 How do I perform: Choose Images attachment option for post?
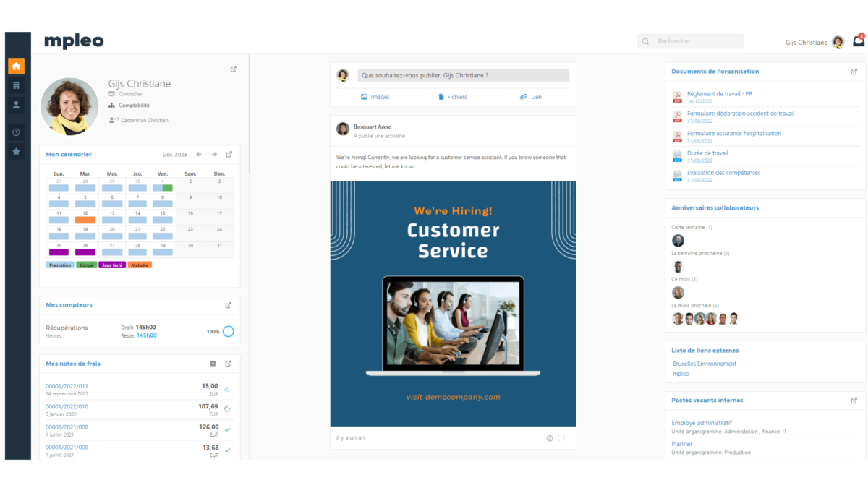[x=375, y=97]
